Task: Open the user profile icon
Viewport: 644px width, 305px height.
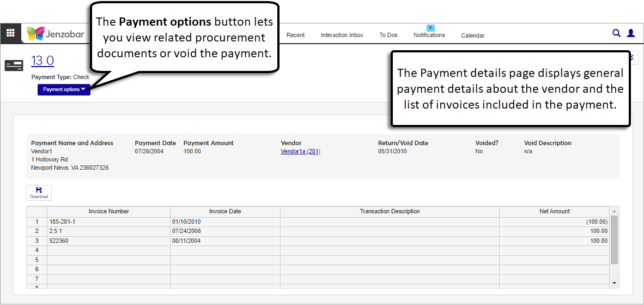Action: (x=631, y=33)
